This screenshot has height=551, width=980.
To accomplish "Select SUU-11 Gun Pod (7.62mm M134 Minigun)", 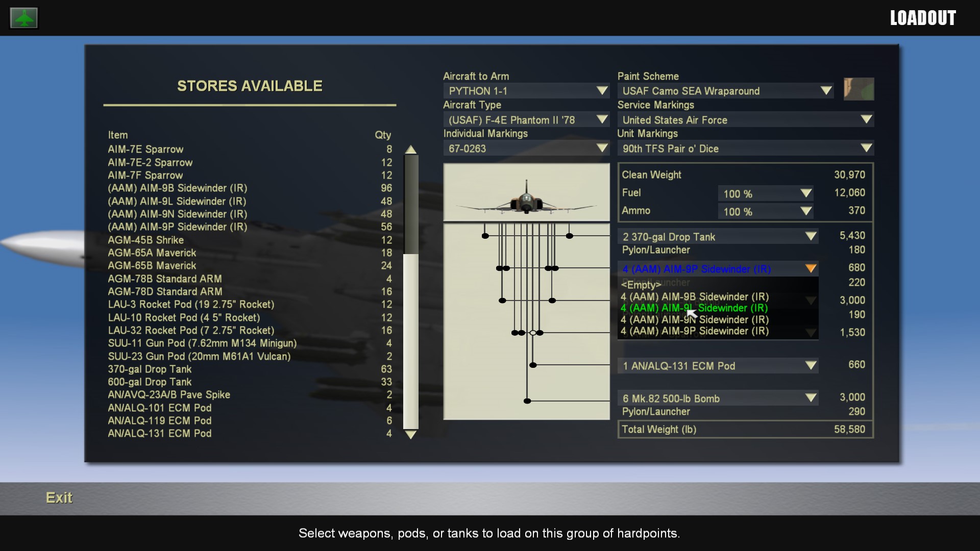I will point(250,343).
